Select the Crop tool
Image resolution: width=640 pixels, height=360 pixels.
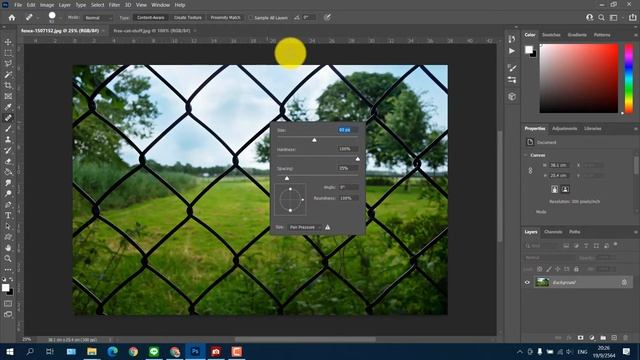click(8, 85)
